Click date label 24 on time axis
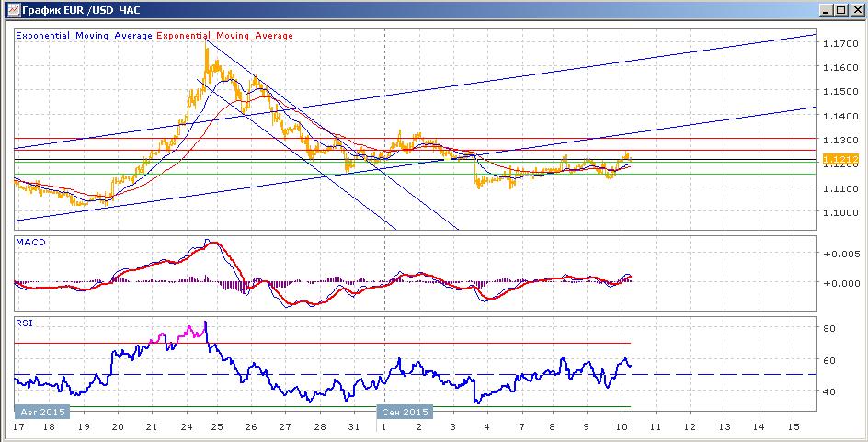Screen dimensions: 868x442 pos(187,427)
